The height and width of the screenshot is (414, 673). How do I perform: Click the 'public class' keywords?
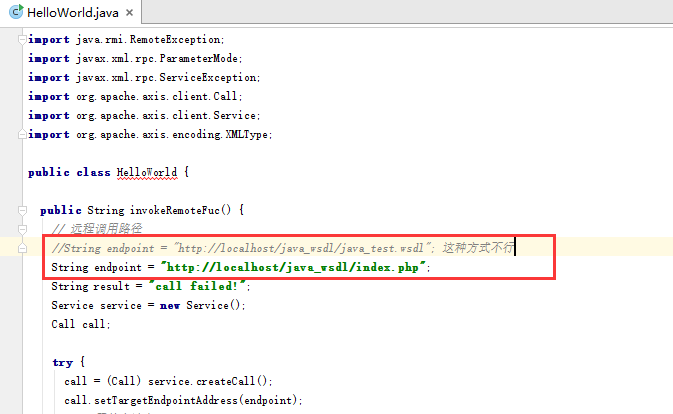pyautogui.click(x=69, y=172)
